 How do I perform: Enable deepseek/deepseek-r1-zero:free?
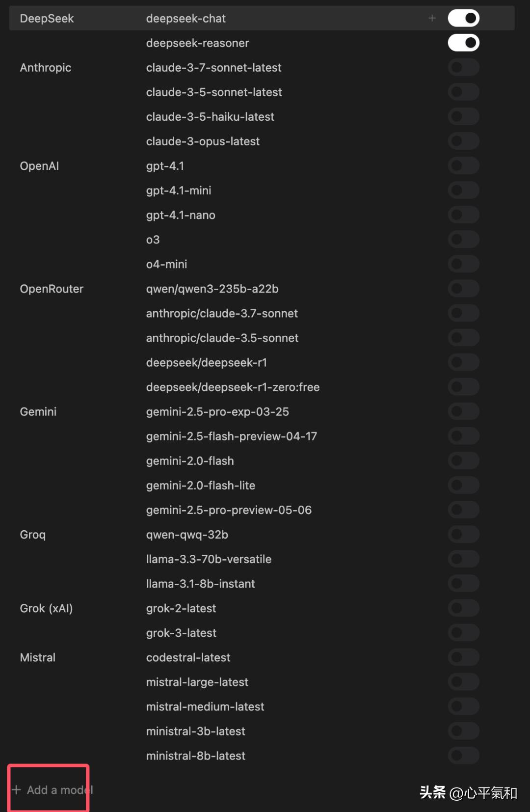coord(463,386)
